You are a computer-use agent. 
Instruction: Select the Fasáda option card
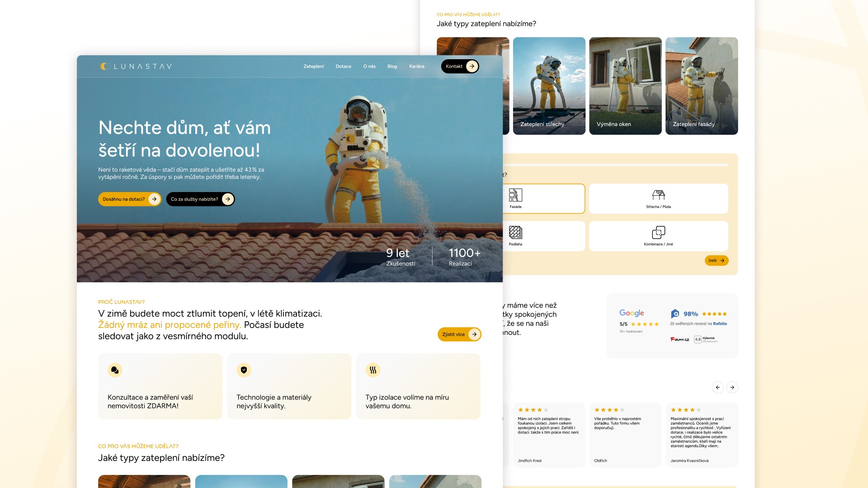[544, 198]
